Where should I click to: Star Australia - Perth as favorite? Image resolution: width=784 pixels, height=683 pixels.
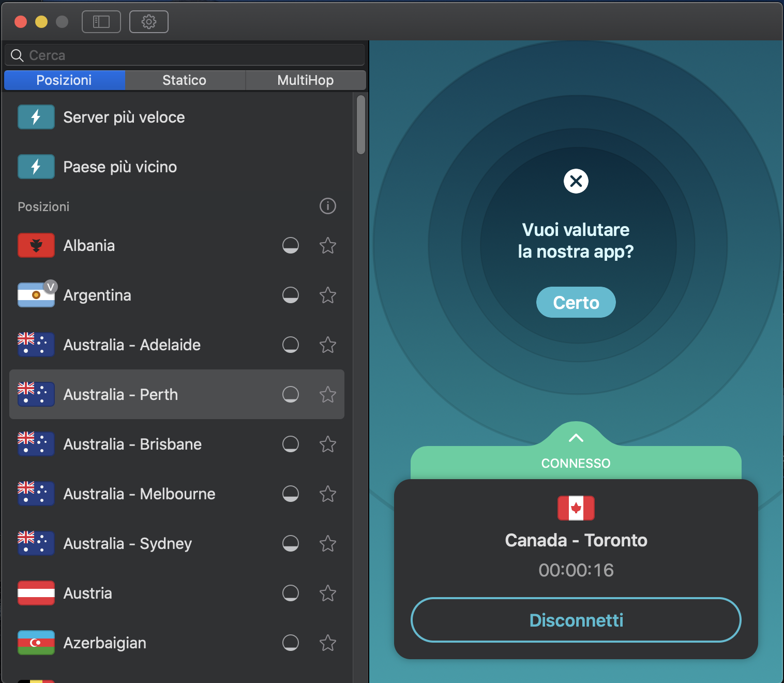(327, 394)
